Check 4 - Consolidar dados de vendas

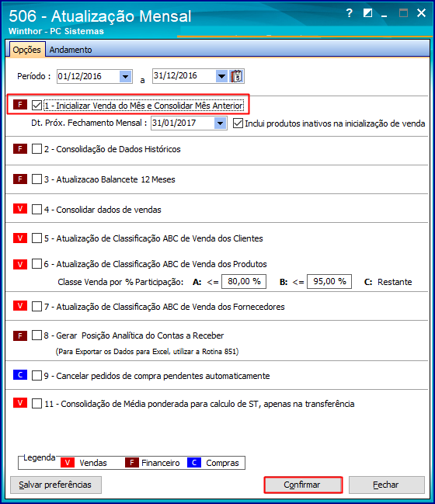37,209
